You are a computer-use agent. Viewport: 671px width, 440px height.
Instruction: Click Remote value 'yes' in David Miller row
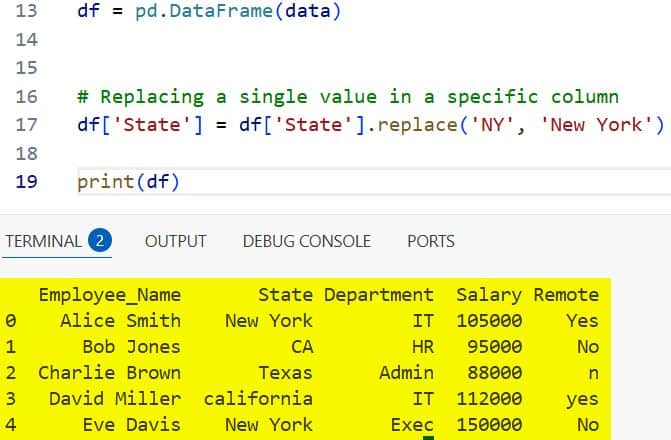click(x=582, y=400)
